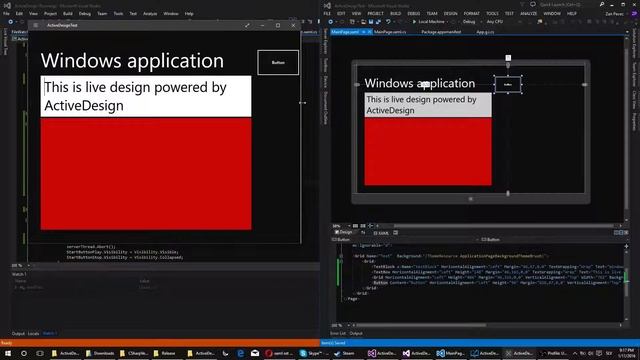Select the Button element in the designer
The width and height of the screenshot is (640, 360).
pyautogui.click(x=508, y=84)
